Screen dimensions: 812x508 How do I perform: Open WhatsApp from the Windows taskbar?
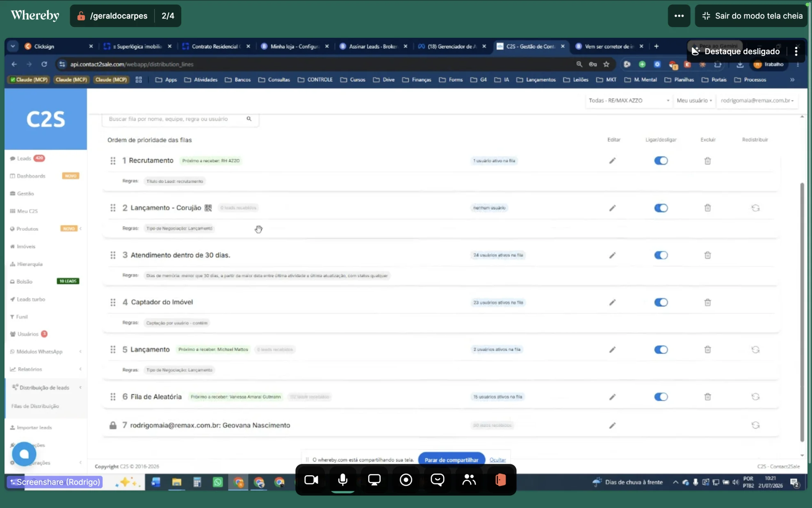pos(218,482)
